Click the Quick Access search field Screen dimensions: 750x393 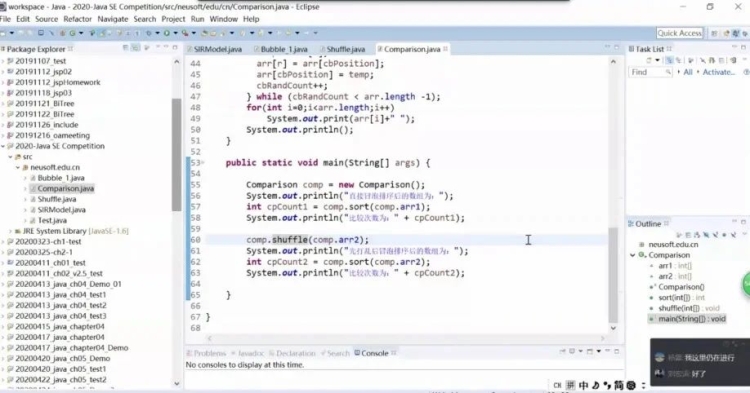tap(680, 33)
